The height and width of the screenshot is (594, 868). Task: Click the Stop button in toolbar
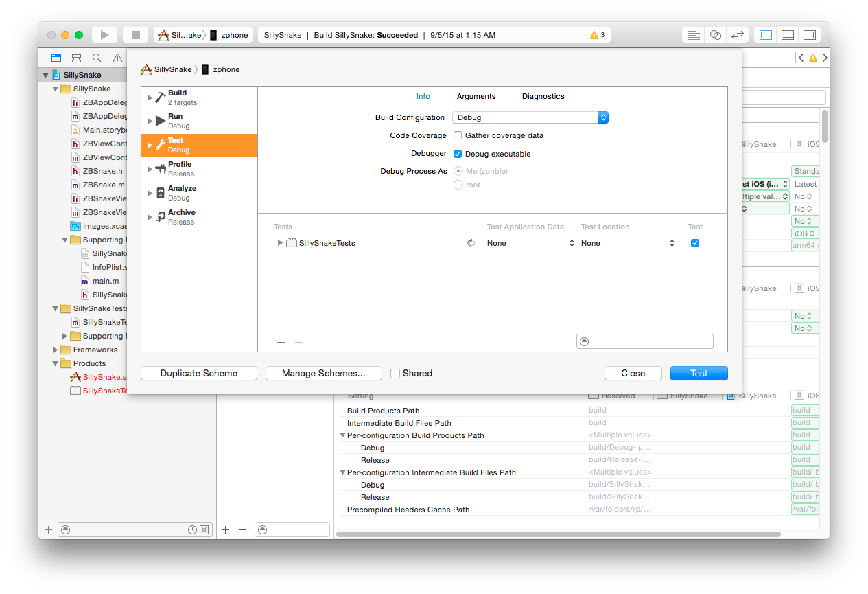click(x=135, y=35)
